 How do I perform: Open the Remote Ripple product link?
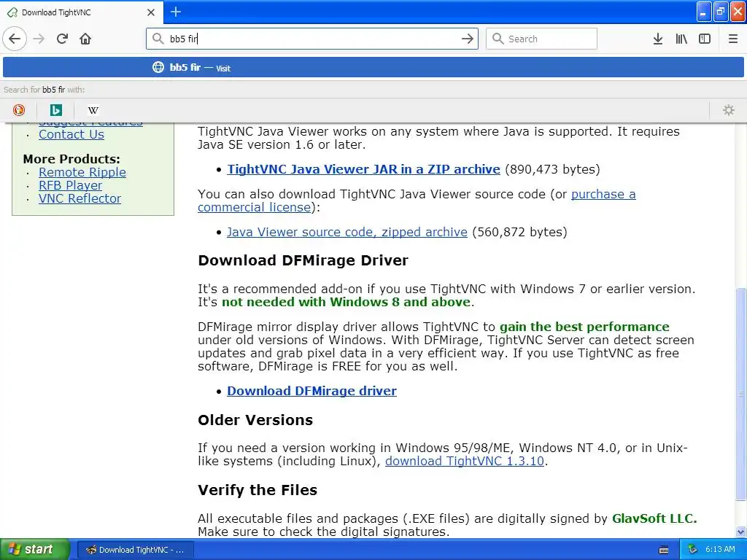pyautogui.click(x=82, y=172)
